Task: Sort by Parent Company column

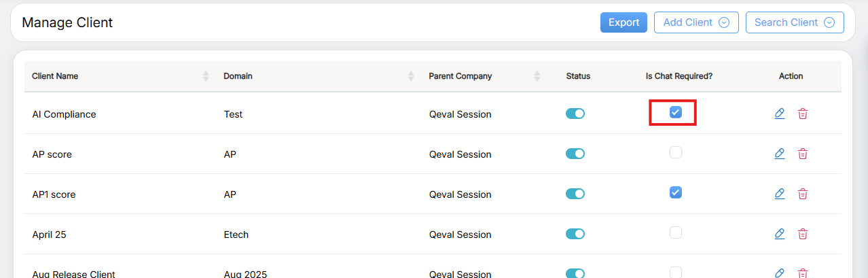Action: pyautogui.click(x=537, y=76)
